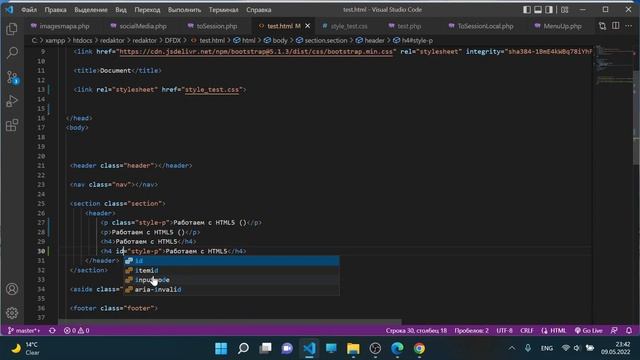Image resolution: width=640 pixels, height=360 pixels.
Task: Click feedback icon in status bar
Action: [614, 331]
